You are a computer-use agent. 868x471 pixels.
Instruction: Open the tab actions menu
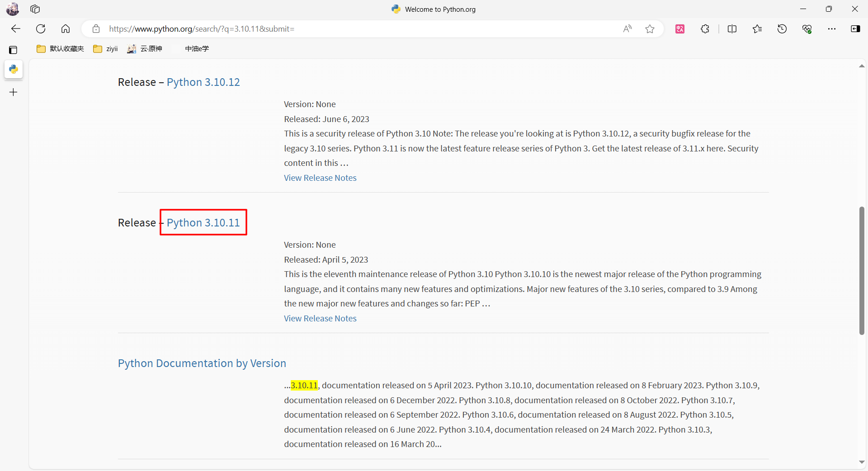13,50
